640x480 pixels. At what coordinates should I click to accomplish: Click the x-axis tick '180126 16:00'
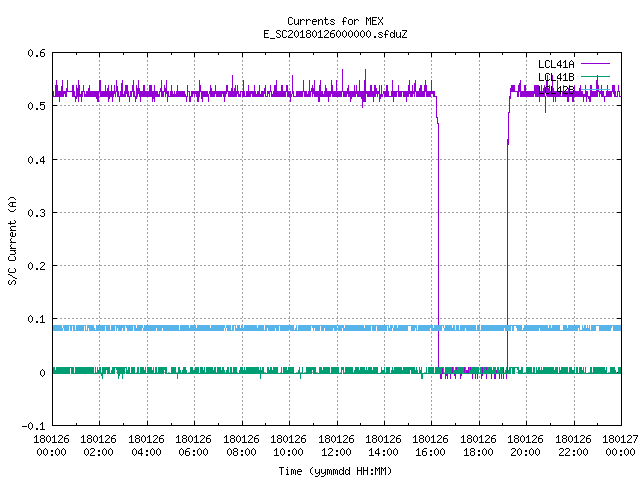coord(431,446)
